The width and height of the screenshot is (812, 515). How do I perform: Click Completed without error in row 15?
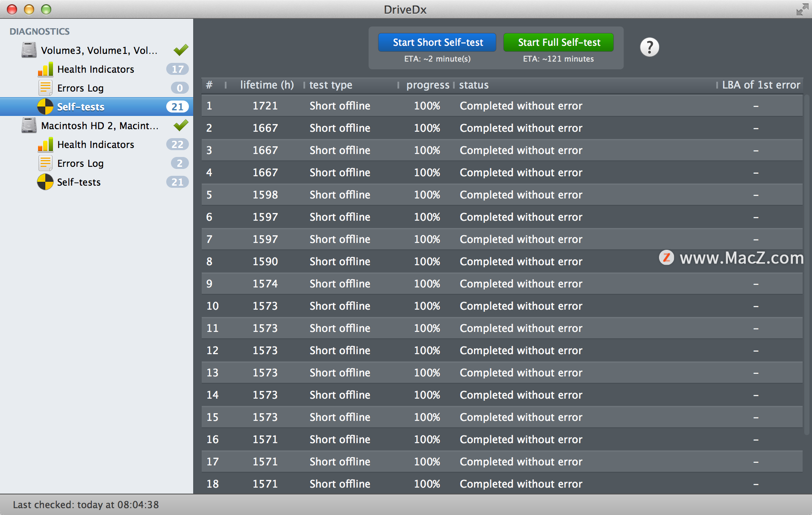point(521,417)
